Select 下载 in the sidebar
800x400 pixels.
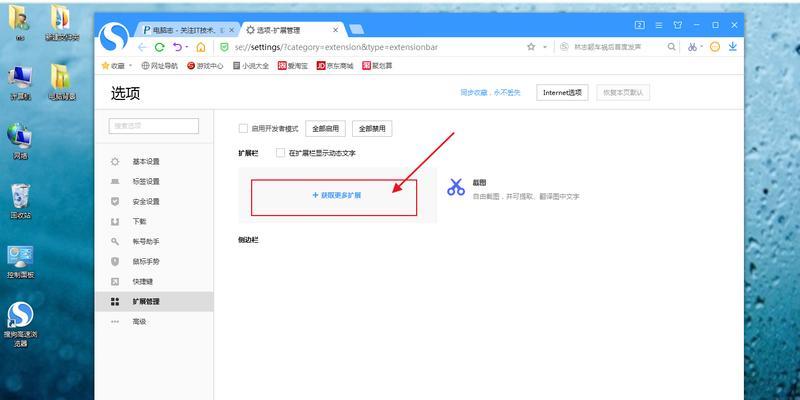[154, 221]
